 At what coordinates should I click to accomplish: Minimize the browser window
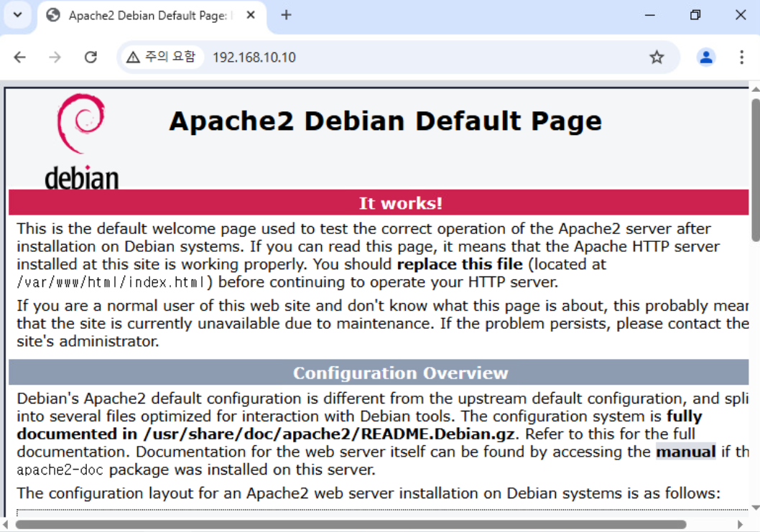pyautogui.click(x=650, y=15)
